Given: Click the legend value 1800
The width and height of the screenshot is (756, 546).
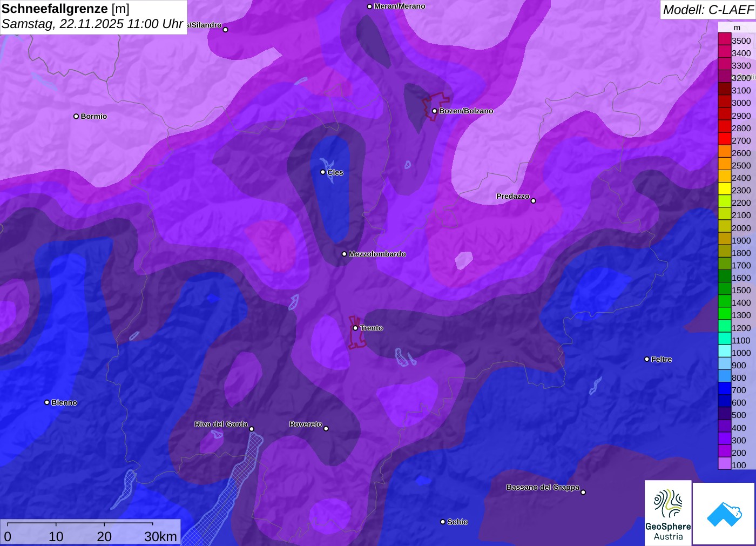Looking at the screenshot, I should click(x=741, y=253).
